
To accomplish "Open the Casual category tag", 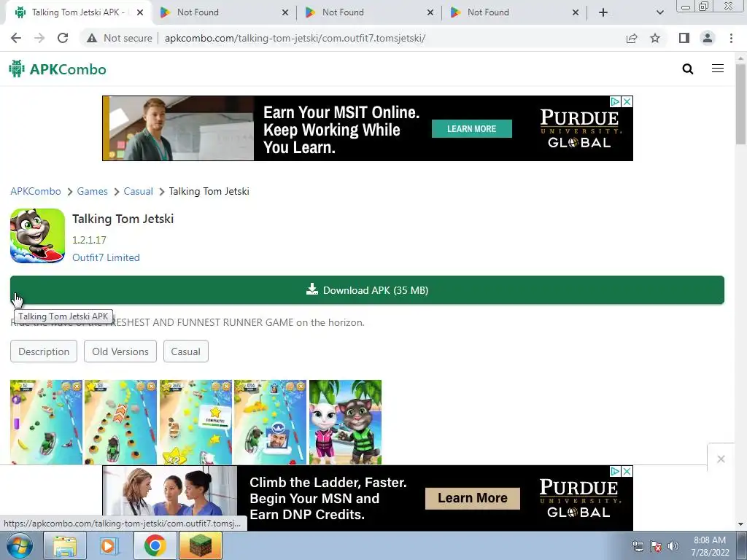I will point(186,351).
